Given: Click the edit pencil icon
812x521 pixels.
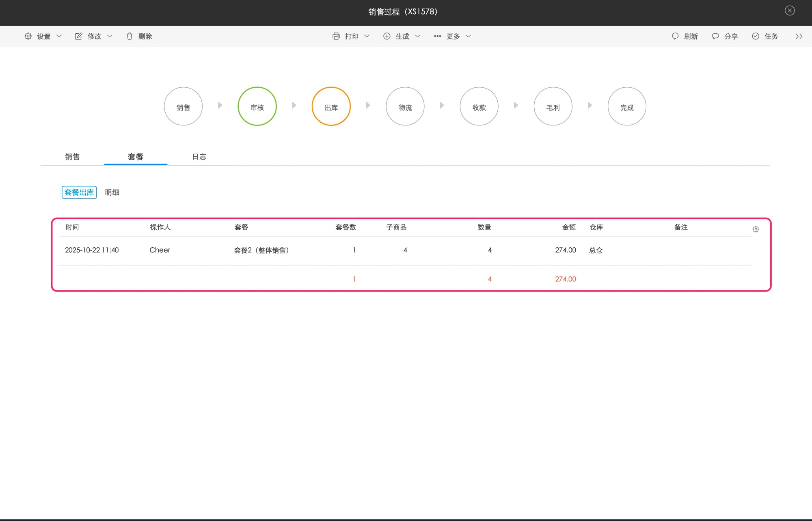Looking at the screenshot, I should coord(79,36).
